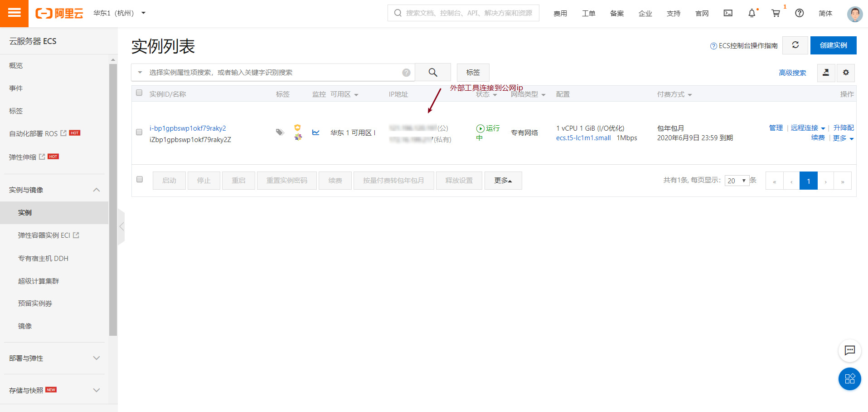This screenshot has width=868, height=412.
Task: Open the 费用 top menu
Action: point(560,13)
